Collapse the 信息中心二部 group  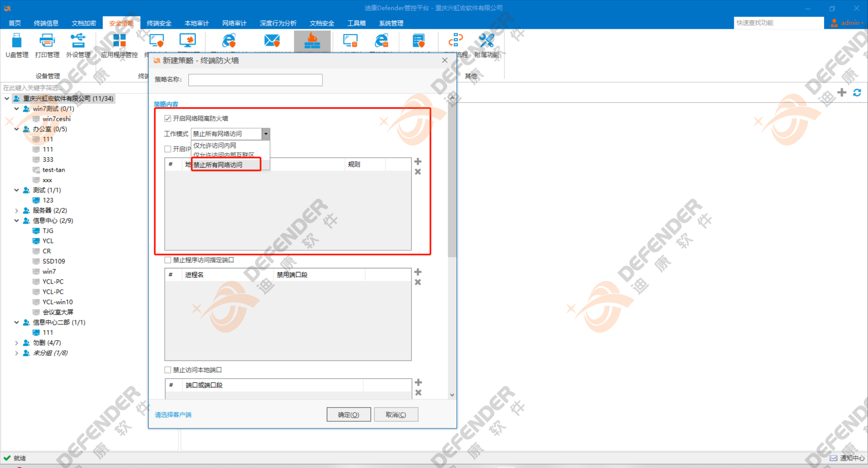click(x=16, y=323)
